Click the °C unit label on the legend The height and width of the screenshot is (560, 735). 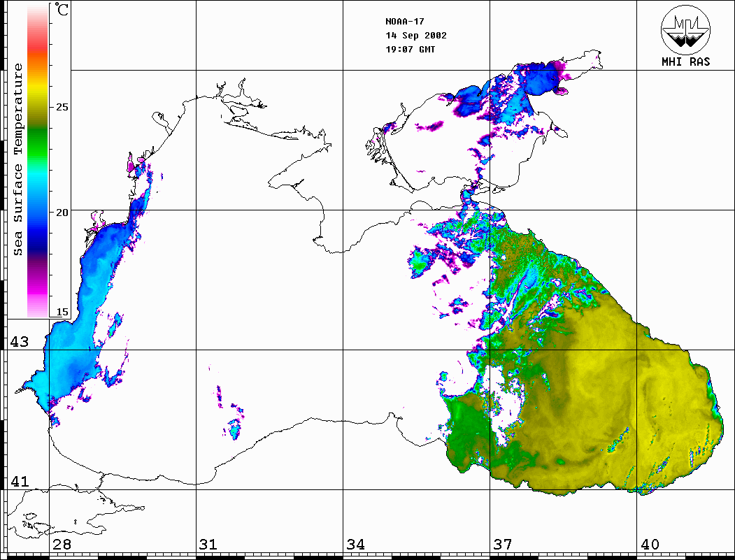pos(61,9)
